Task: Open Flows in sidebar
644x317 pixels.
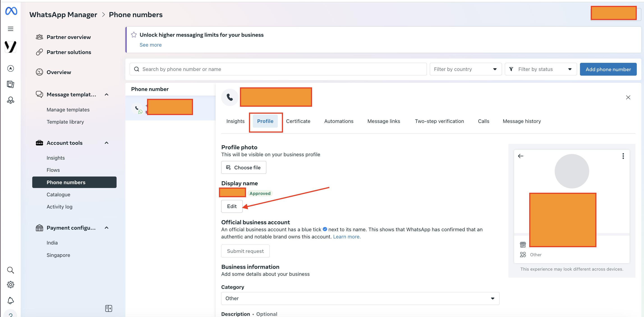Action: [53, 170]
